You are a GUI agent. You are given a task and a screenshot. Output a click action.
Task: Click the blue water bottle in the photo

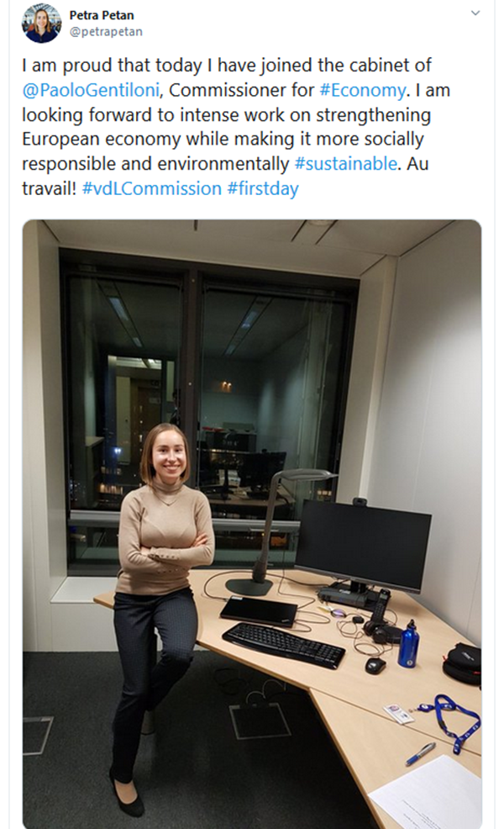coord(408,644)
